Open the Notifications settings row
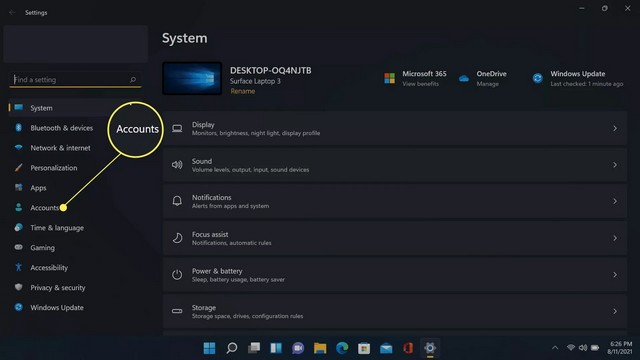Screen dimensions: 640x360 point(395,201)
